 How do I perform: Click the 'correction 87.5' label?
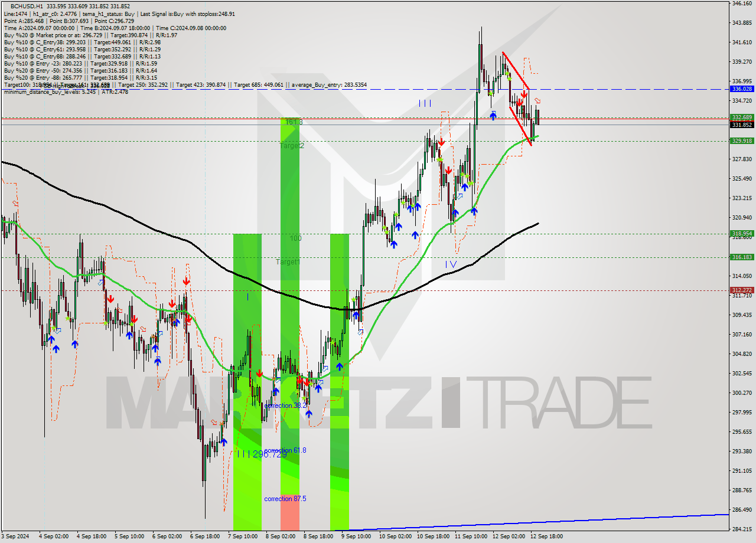[285, 499]
